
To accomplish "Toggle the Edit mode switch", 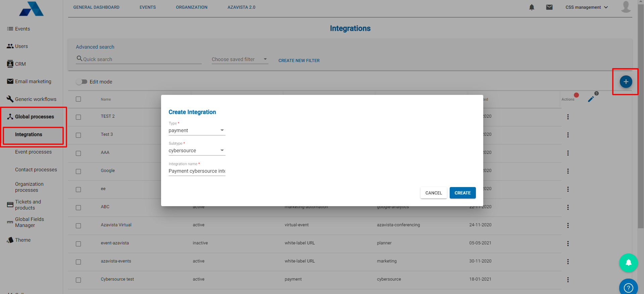I will click(81, 82).
